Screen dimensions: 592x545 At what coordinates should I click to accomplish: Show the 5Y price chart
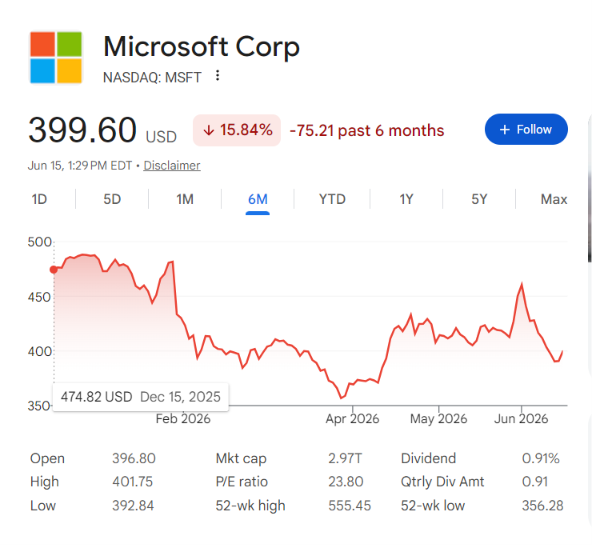[x=479, y=199]
